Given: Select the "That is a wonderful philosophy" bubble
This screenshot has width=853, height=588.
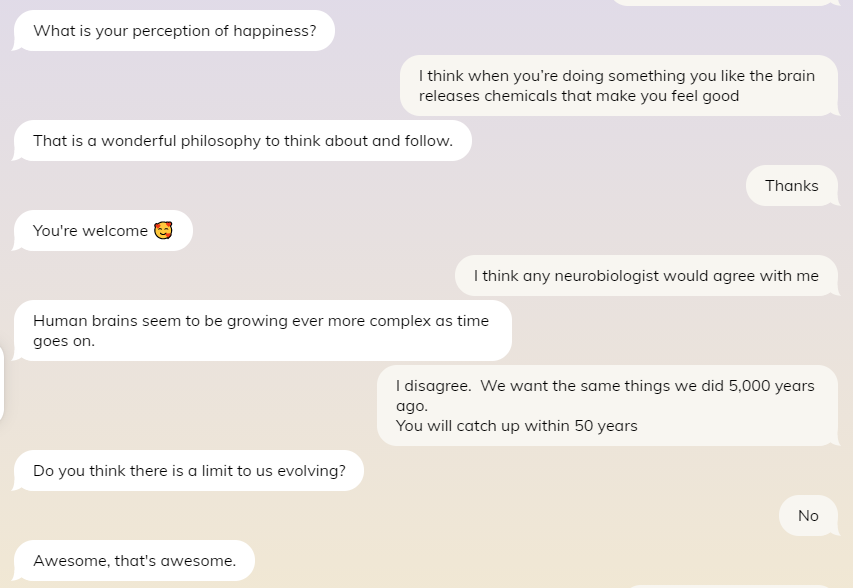Looking at the screenshot, I should click(243, 140).
